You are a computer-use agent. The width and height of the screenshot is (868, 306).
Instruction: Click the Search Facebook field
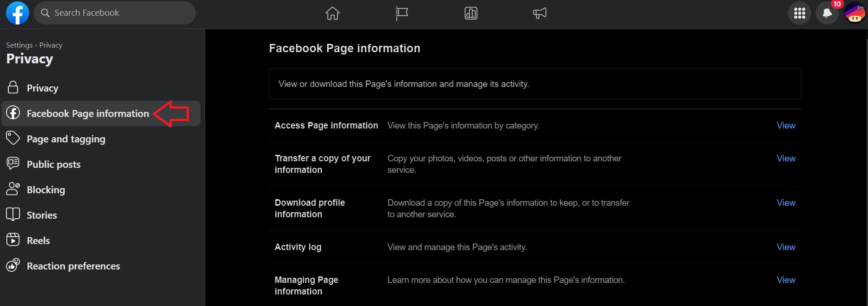click(x=115, y=13)
